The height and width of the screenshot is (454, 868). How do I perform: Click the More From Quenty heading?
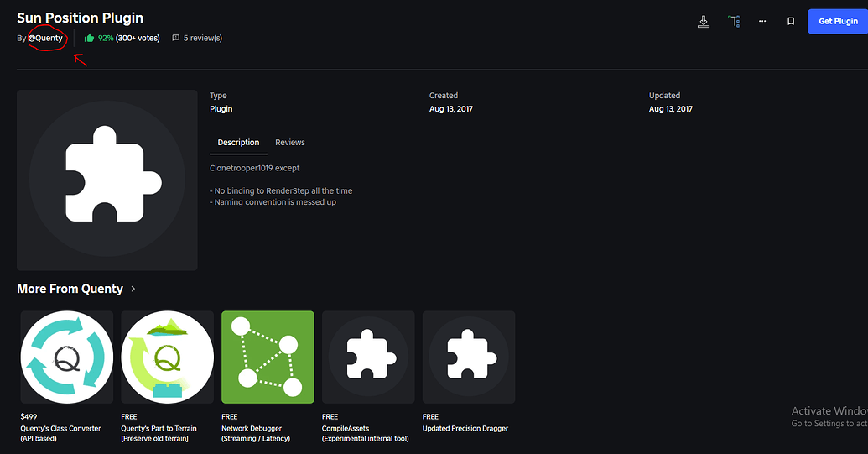tap(70, 289)
